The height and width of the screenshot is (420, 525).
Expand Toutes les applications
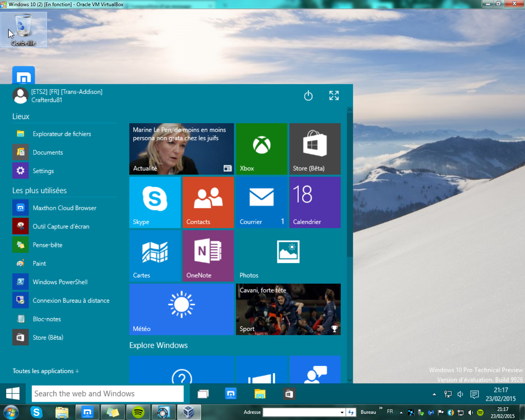[x=46, y=371]
